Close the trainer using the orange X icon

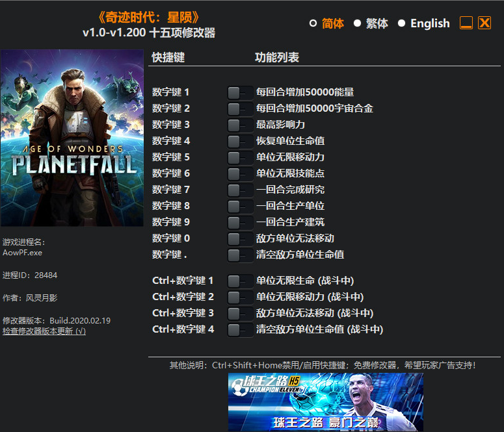click(484, 23)
